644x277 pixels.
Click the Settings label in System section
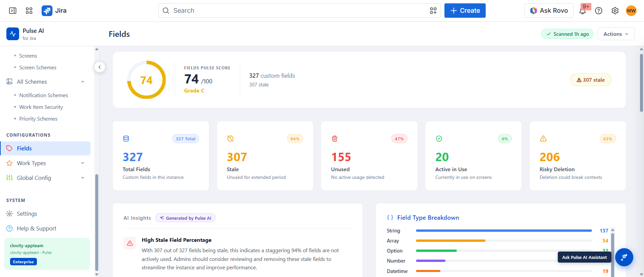click(27, 214)
